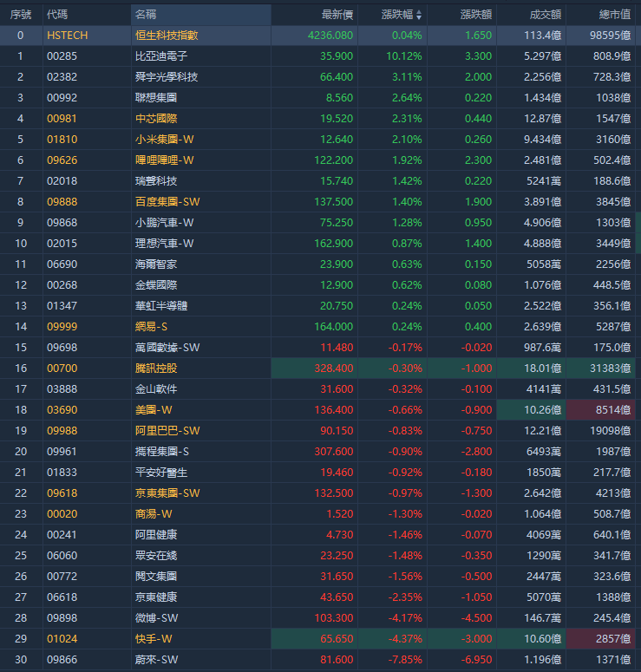Select stock 閱文集團
Screen dimensions: 641x672
(x=156, y=577)
